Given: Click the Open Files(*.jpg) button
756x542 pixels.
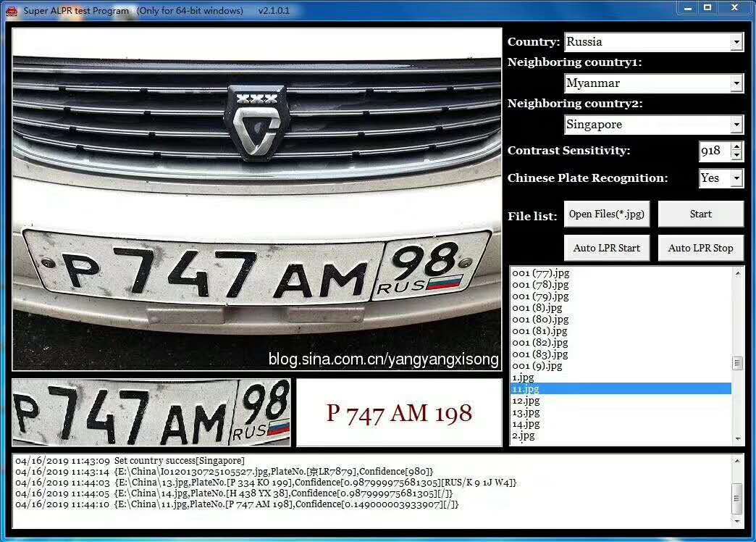Looking at the screenshot, I should (607, 214).
